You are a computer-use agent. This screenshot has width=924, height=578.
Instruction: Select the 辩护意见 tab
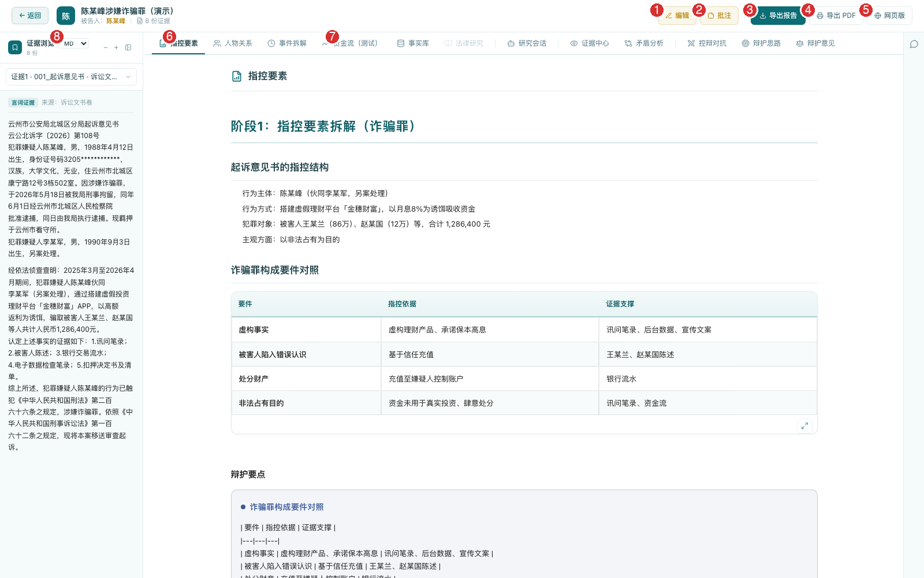[x=815, y=43]
